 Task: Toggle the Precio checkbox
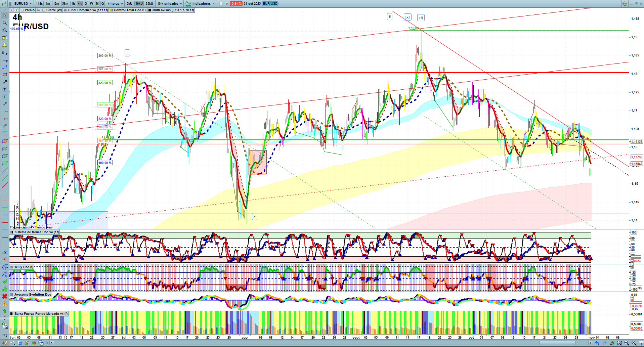[x=23, y=10]
